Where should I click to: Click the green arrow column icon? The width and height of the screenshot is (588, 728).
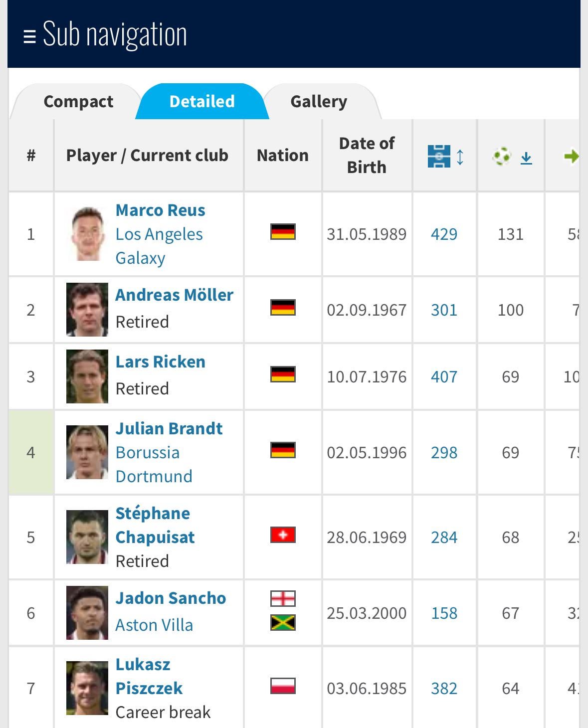pyautogui.click(x=571, y=156)
